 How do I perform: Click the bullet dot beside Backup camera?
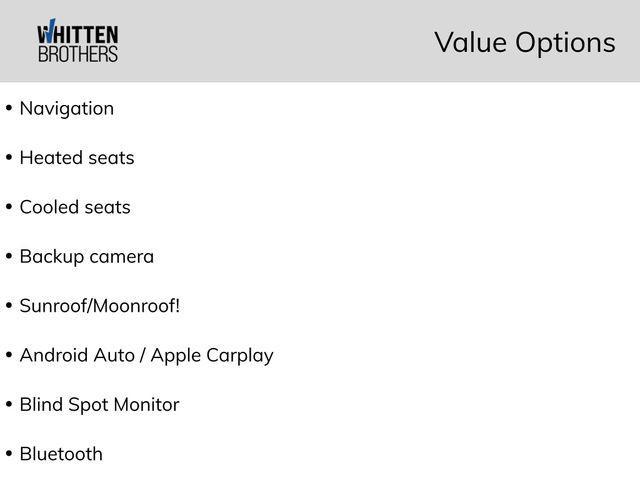[x=8, y=257]
